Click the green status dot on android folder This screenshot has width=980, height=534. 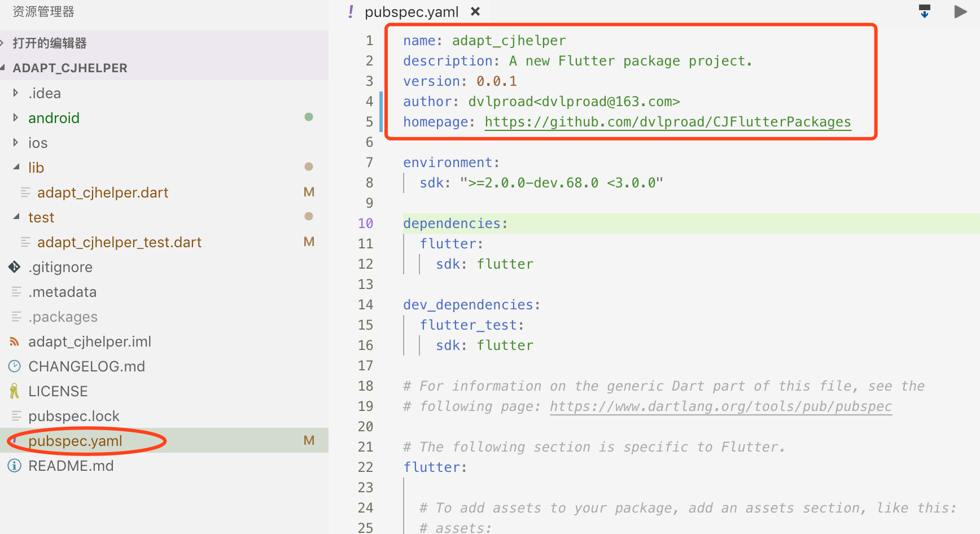coord(309,117)
